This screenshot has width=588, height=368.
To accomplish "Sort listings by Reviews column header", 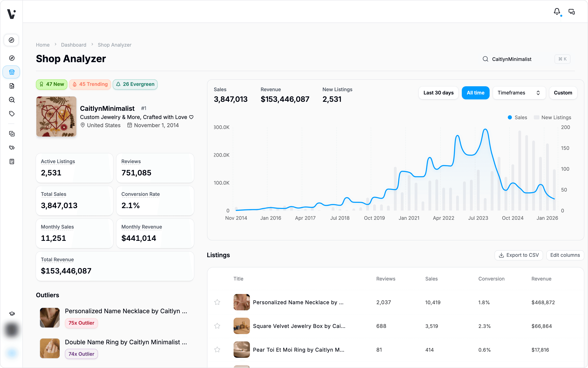I will (x=386, y=279).
